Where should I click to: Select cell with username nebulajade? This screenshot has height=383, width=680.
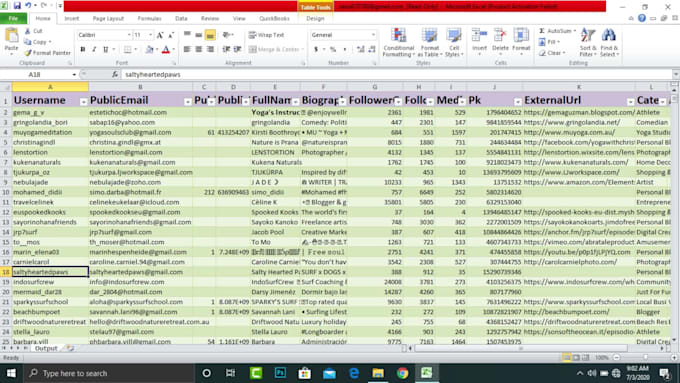[50, 182]
